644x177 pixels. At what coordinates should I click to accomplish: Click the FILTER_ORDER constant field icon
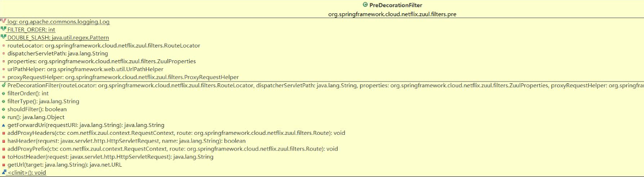(x=3, y=30)
